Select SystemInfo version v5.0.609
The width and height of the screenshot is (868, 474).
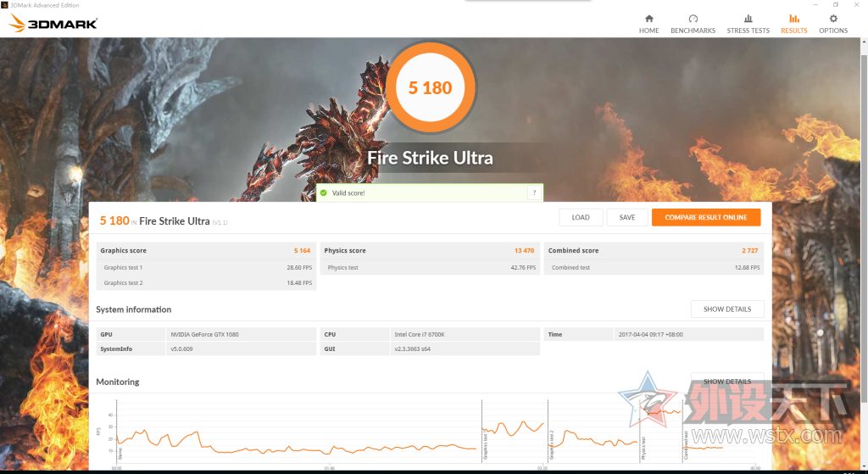tap(181, 349)
